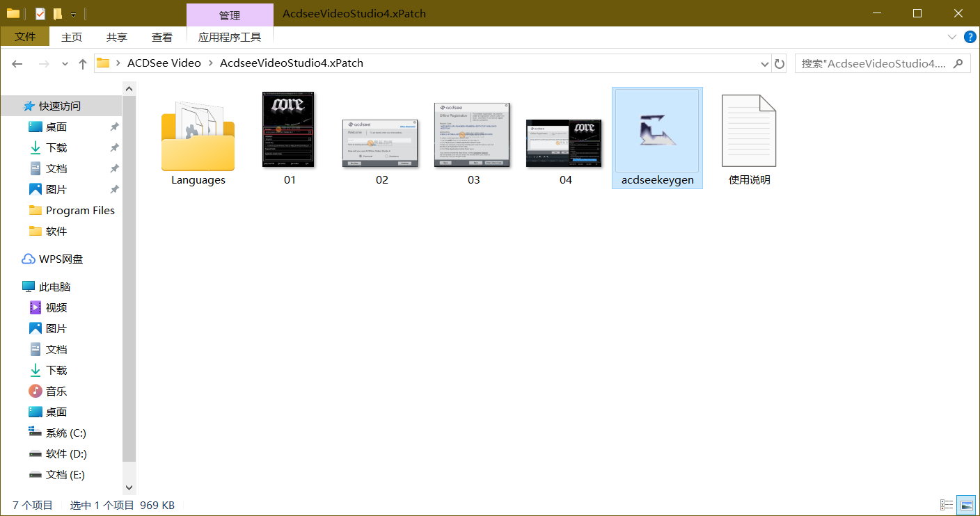The image size is (980, 516).
Task: Select the acdseekeygen application file
Action: 656,138
